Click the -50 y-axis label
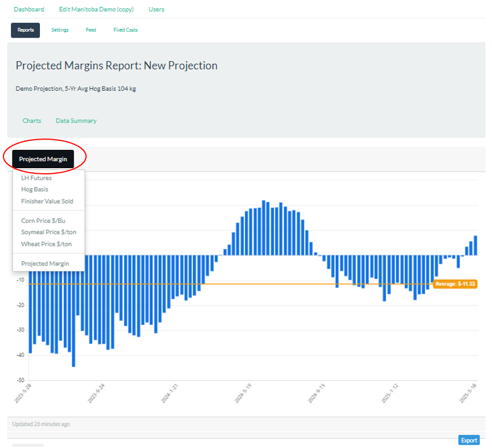Viewport: 492px width, 448px height. (x=21, y=380)
